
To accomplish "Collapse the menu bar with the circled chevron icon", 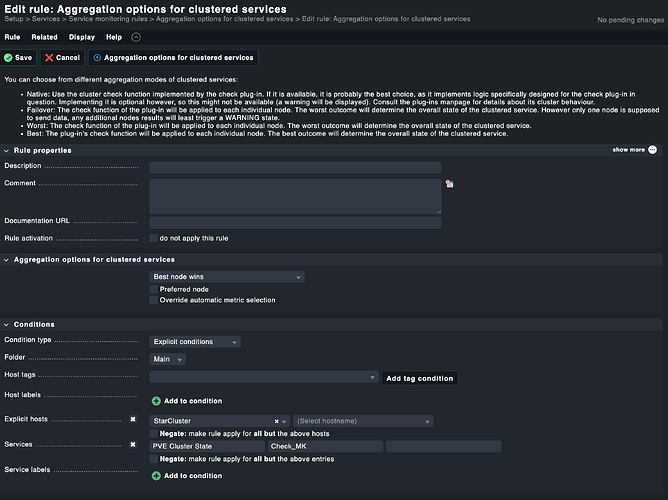I will coord(136,37).
